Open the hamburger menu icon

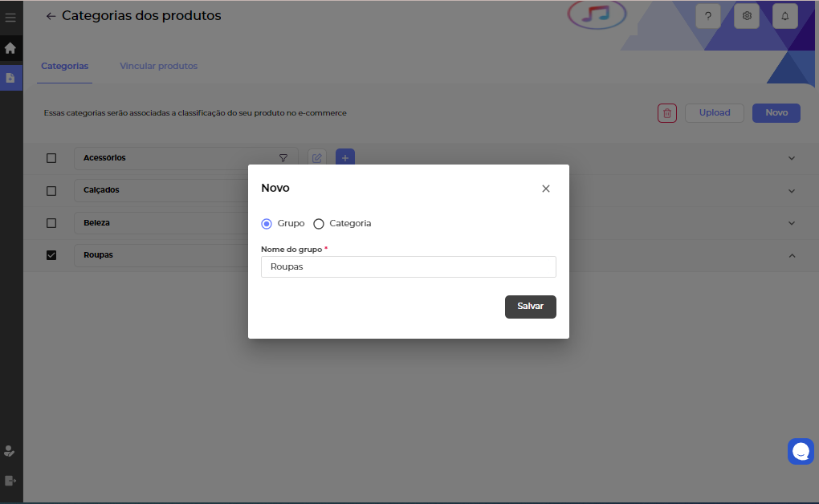point(10,17)
